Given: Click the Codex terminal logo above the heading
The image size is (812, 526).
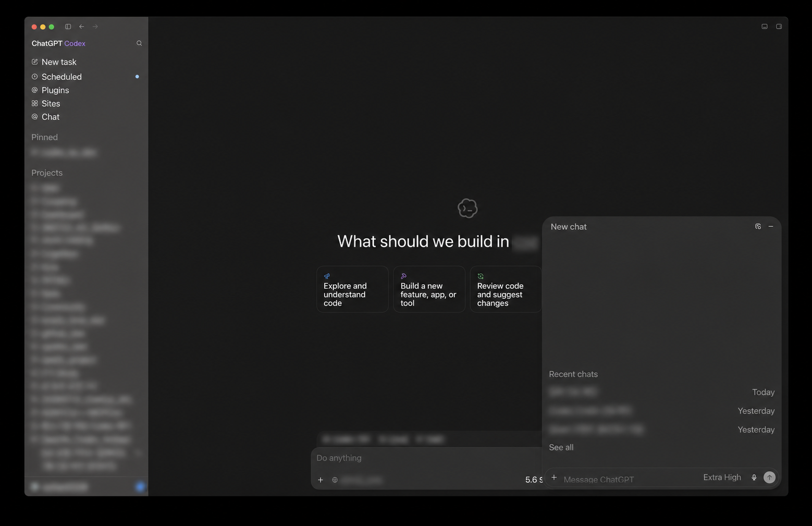Looking at the screenshot, I should pyautogui.click(x=467, y=209).
